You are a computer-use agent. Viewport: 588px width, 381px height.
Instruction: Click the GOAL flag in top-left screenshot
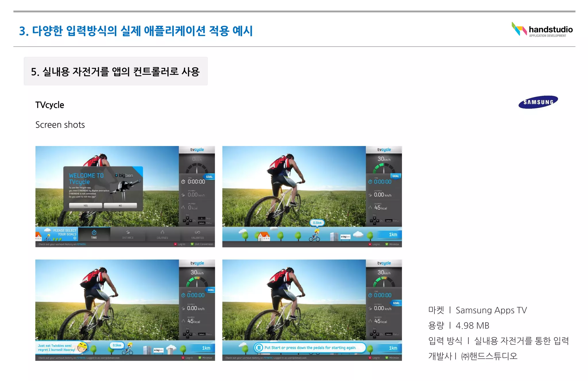click(x=209, y=177)
